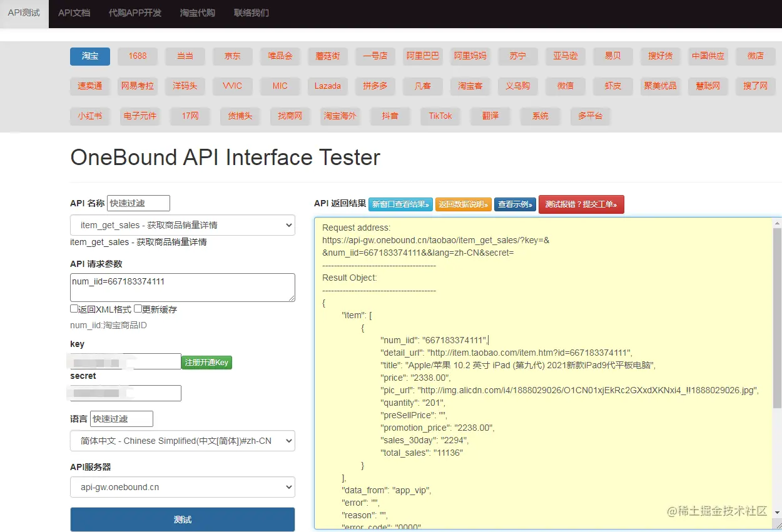Select the 拼多多 platform
The height and width of the screenshot is (532, 782).
(375, 86)
